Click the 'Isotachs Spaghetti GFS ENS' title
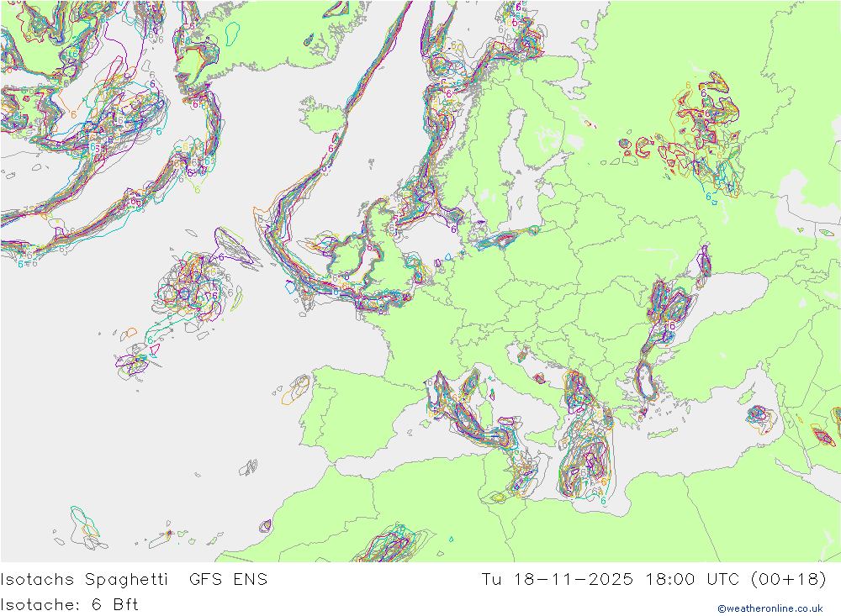Image resolution: width=841 pixels, height=616 pixels. 134,580
